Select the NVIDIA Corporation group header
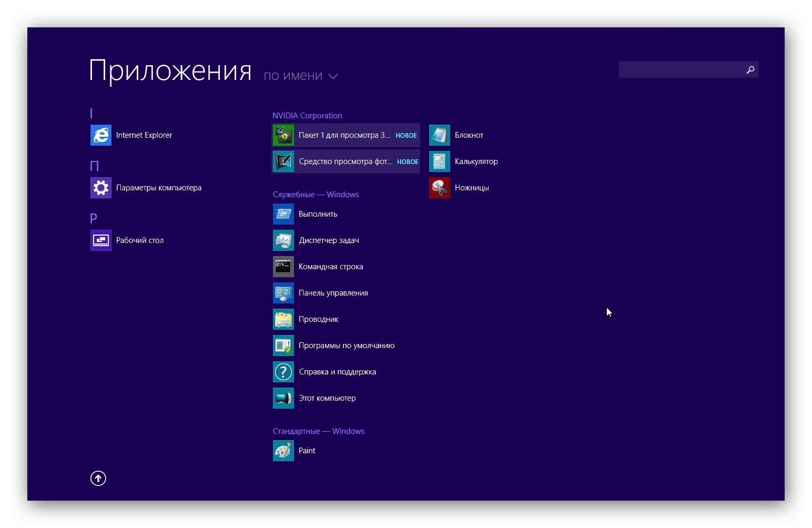Screen dimensions: 812x528 tap(307, 116)
